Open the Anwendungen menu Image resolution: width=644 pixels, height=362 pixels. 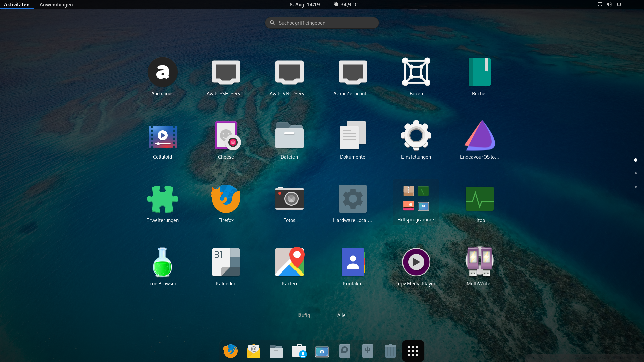[56, 5]
